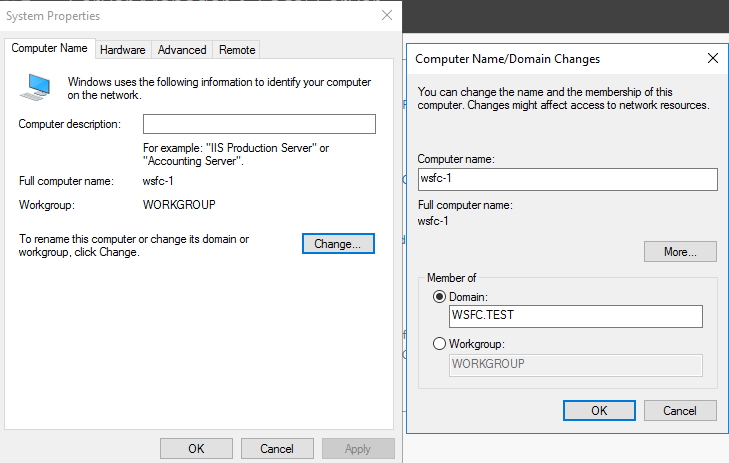Confirm domain change with the OK button
Screen dimensions: 729x463
pos(599,411)
